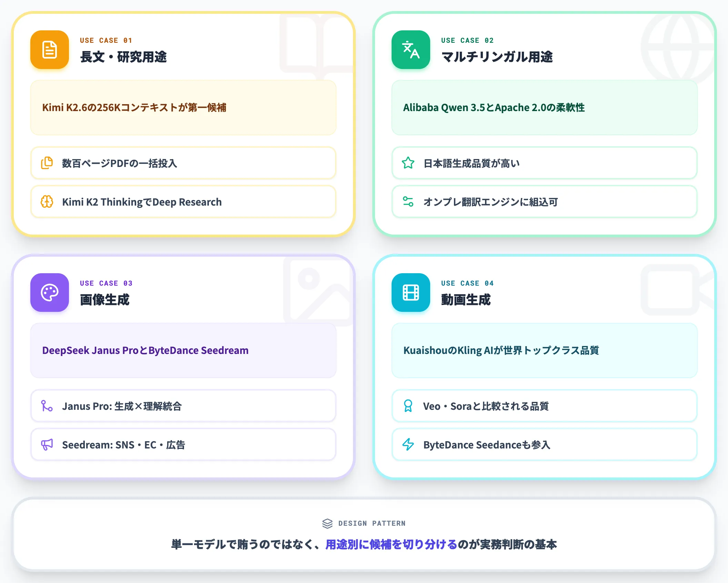Click the USE CASE 04 label
The height and width of the screenshot is (583, 728).
(467, 283)
